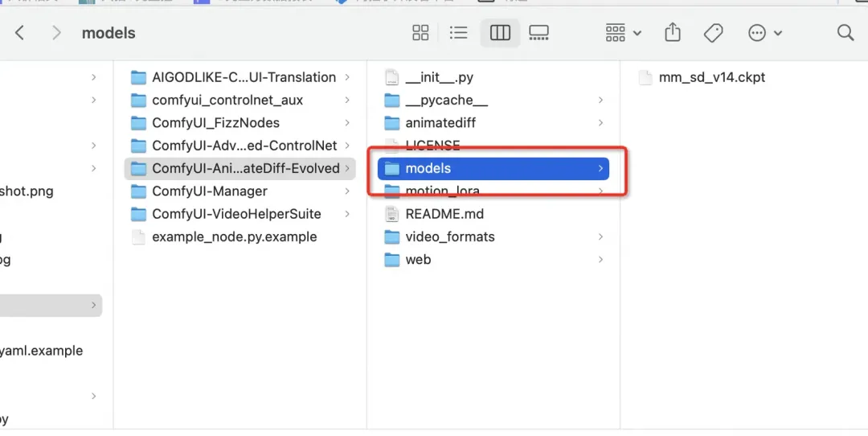This screenshot has width=868, height=436.
Task: Open the group-by options dropdown
Action: coord(624,33)
